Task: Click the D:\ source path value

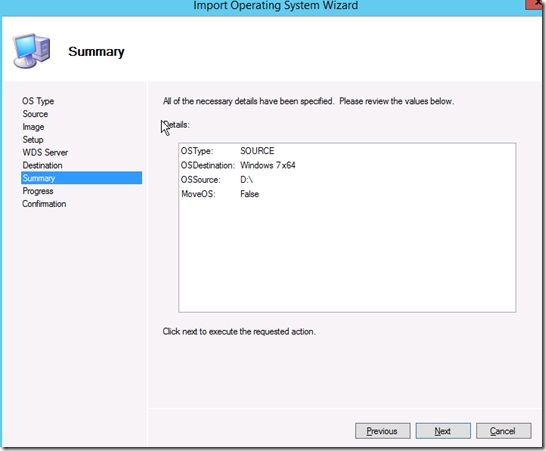Action: 247,180
